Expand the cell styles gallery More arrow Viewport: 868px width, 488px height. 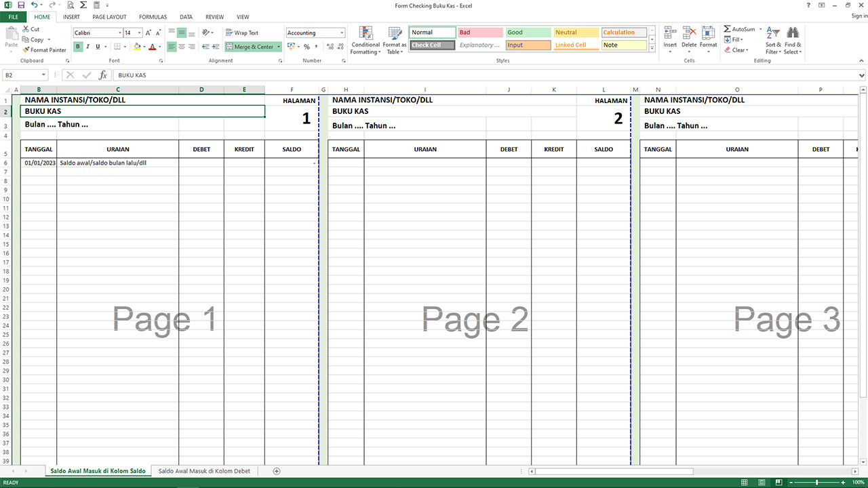pyautogui.click(x=652, y=48)
